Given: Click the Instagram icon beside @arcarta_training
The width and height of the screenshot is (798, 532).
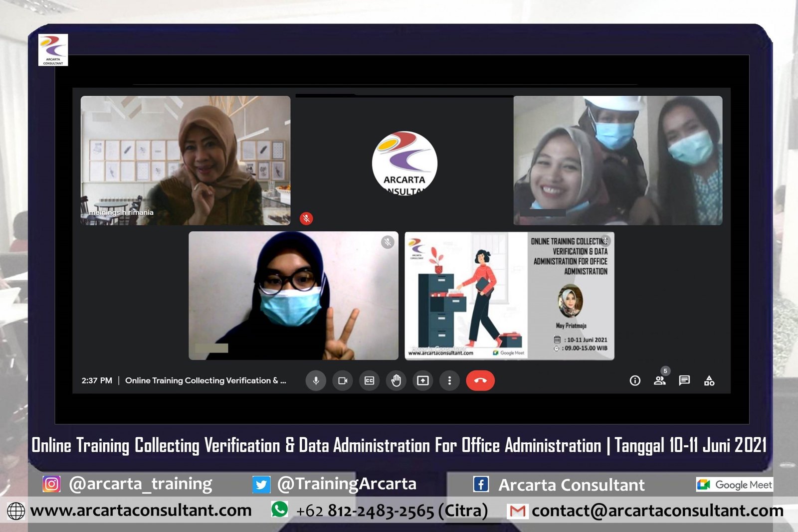Looking at the screenshot, I should 51,484.
